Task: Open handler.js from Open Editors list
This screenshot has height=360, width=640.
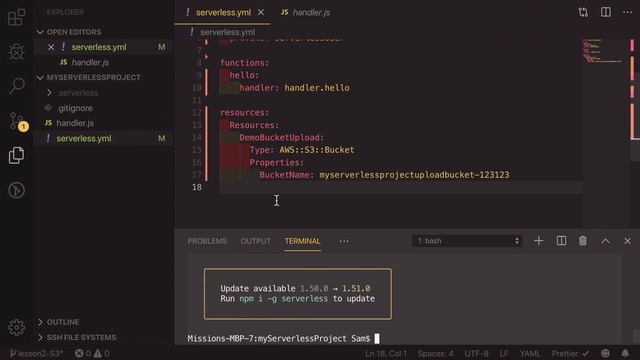Action: coord(90,62)
